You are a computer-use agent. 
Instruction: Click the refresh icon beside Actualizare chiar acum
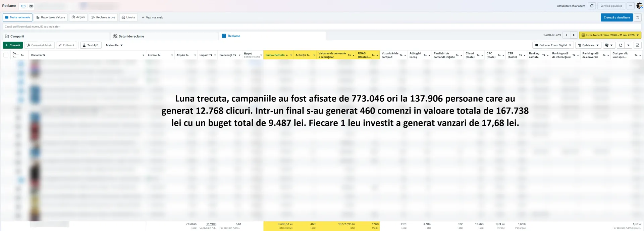[592, 6]
